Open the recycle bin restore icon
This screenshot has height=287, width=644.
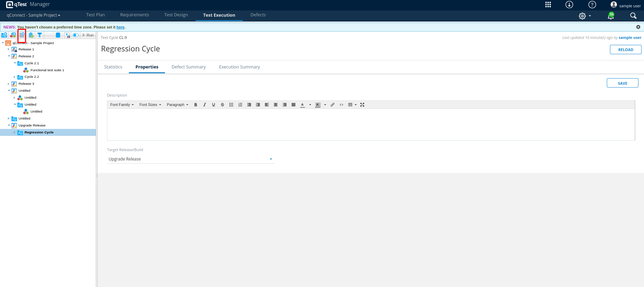(31, 35)
